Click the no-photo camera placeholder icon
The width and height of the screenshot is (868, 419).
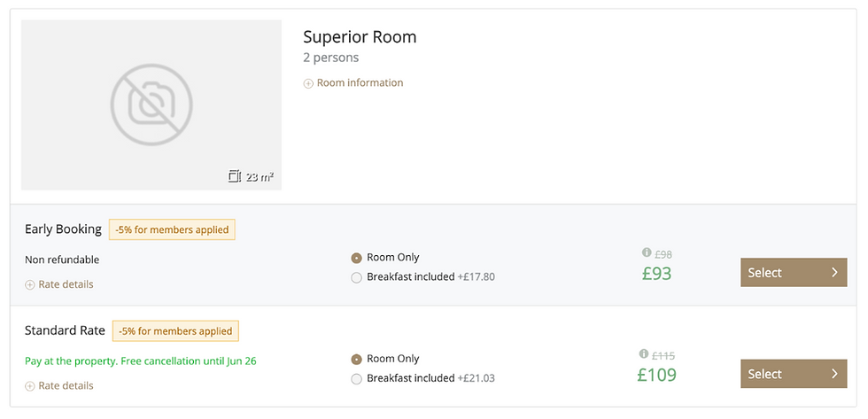pos(151,105)
